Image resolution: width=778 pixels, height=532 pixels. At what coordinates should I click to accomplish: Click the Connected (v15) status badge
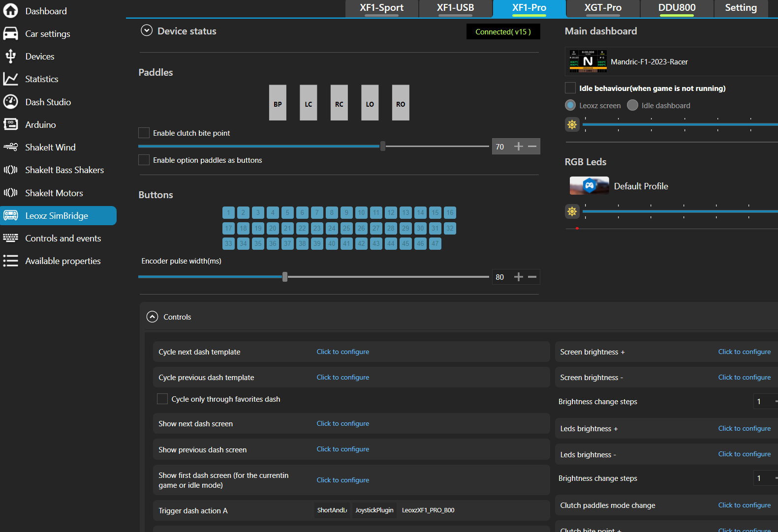coord(503,31)
